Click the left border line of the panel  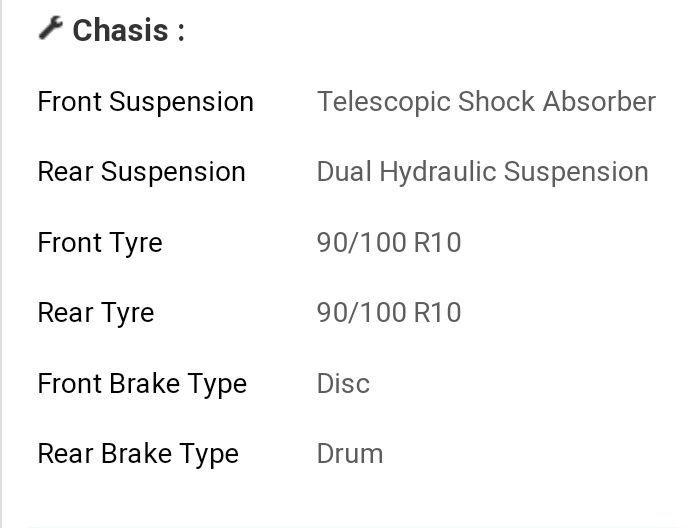point(1,264)
